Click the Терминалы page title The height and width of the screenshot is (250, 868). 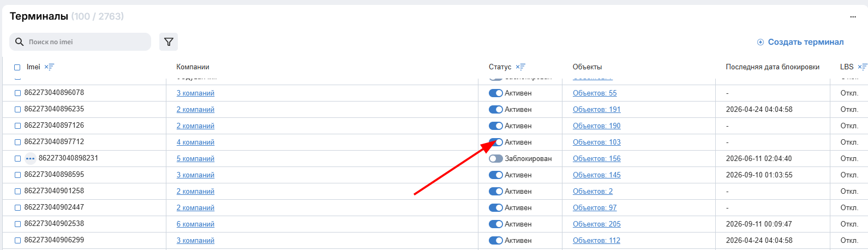click(x=39, y=16)
